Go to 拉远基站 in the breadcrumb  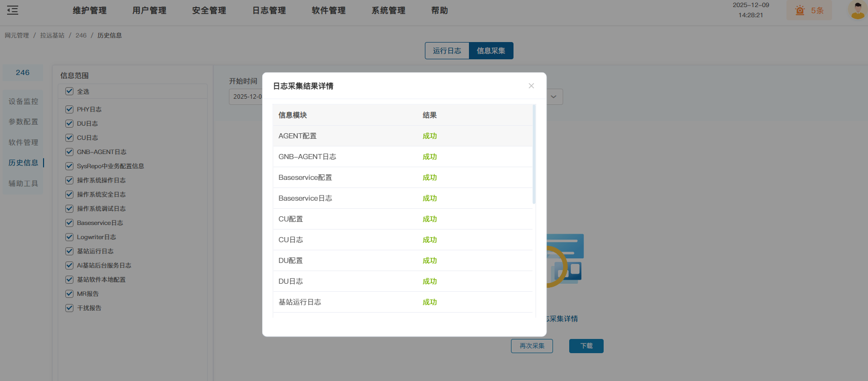tap(52, 35)
